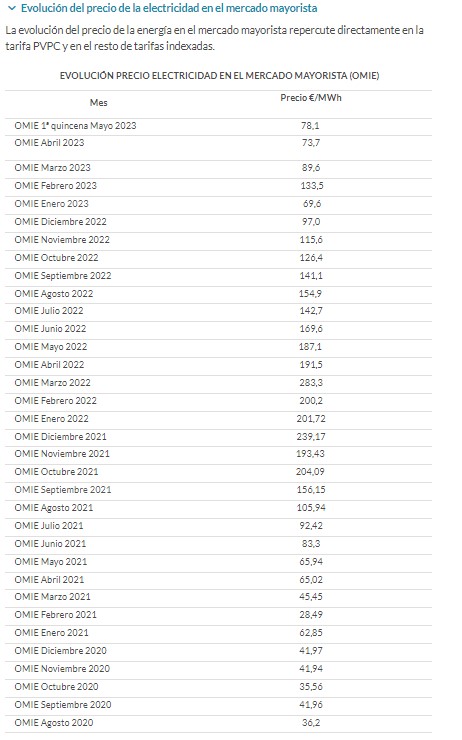Image resolution: width=462 pixels, height=740 pixels.
Task: Click the paragraph mentioning tarifa PVPC
Action: tap(215, 38)
